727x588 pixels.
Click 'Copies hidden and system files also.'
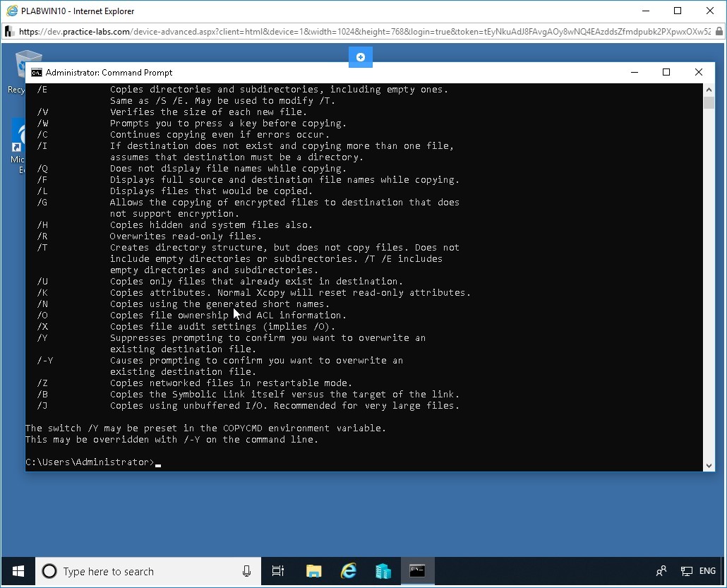click(212, 225)
